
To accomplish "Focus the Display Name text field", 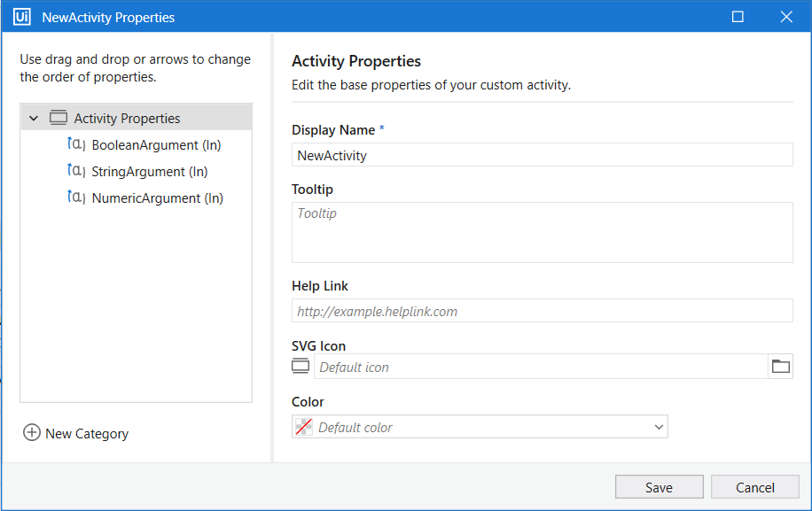I will pyautogui.click(x=542, y=155).
